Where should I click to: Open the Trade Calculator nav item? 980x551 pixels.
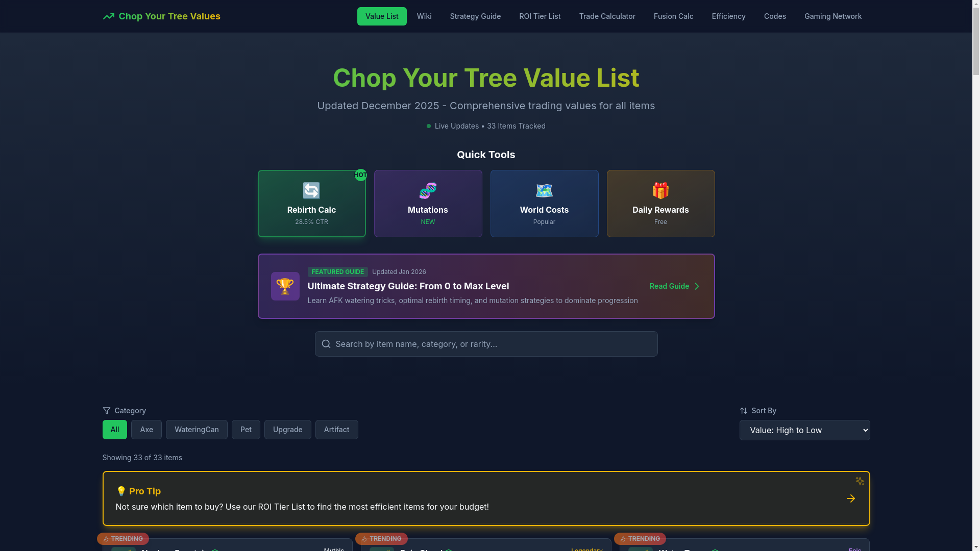click(607, 16)
